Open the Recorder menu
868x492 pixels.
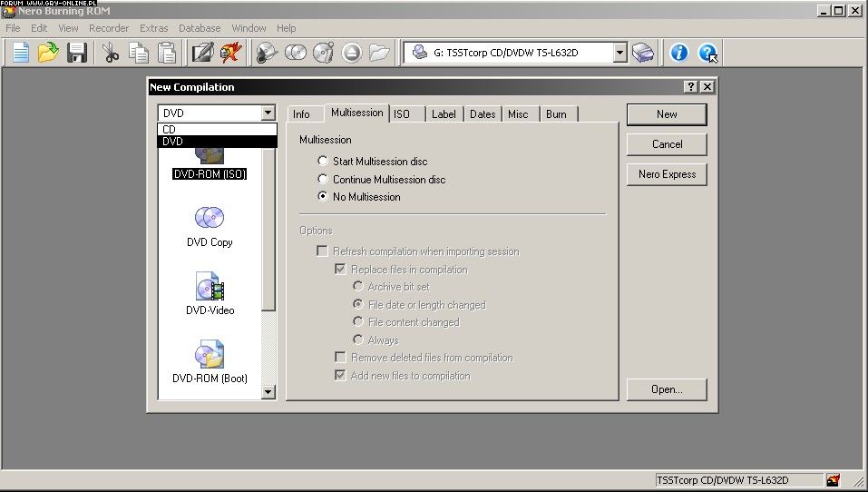click(x=109, y=28)
